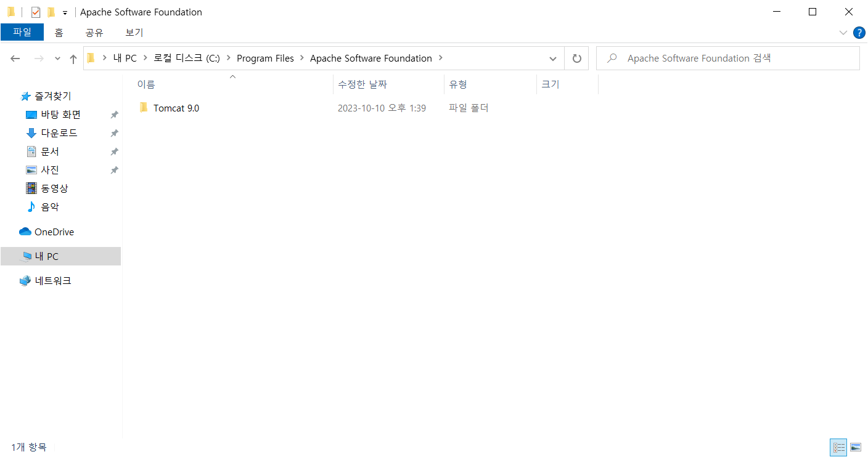Expand chevron after Apache Software Foundation breadcrumb

(x=440, y=58)
